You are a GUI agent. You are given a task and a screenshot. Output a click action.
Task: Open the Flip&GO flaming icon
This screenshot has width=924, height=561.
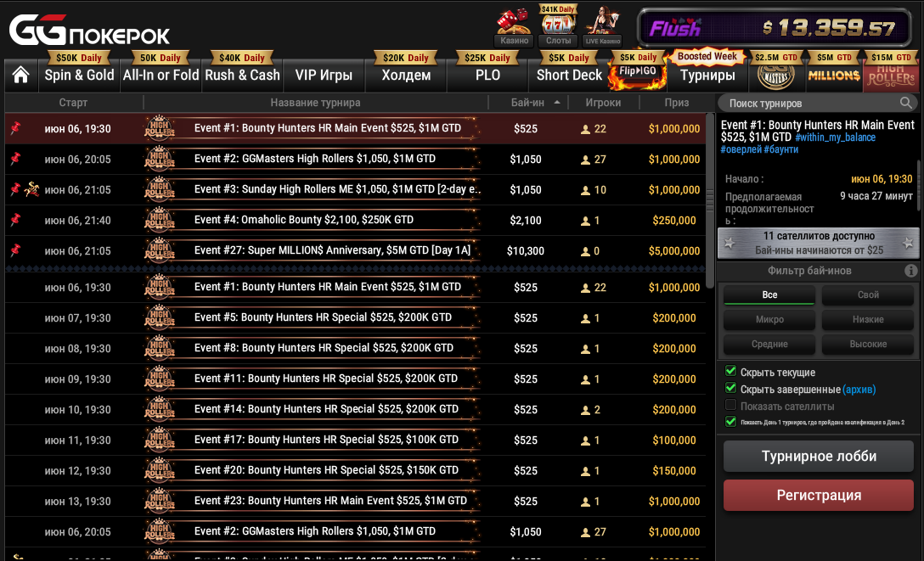[x=639, y=76]
